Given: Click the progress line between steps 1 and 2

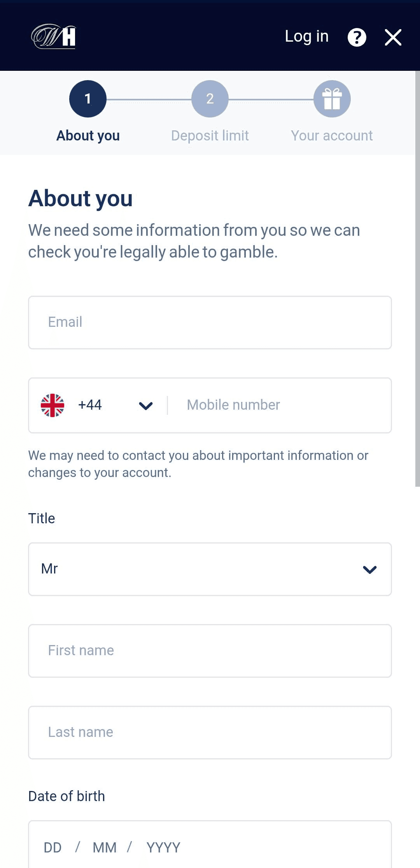Looking at the screenshot, I should (150, 98).
